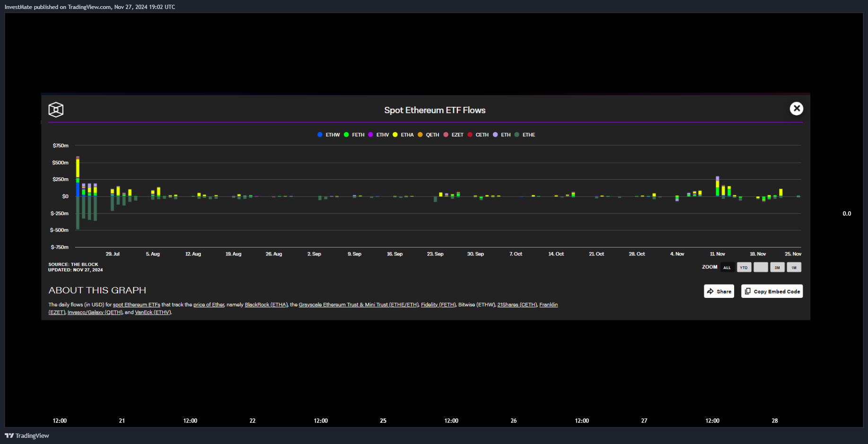Open the BlackRock (ETHA) link

pyautogui.click(x=266, y=305)
